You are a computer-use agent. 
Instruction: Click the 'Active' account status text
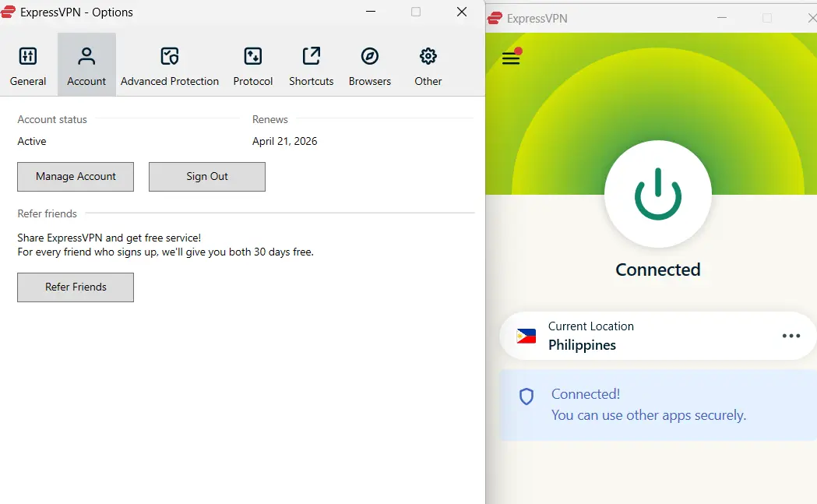[x=32, y=141]
